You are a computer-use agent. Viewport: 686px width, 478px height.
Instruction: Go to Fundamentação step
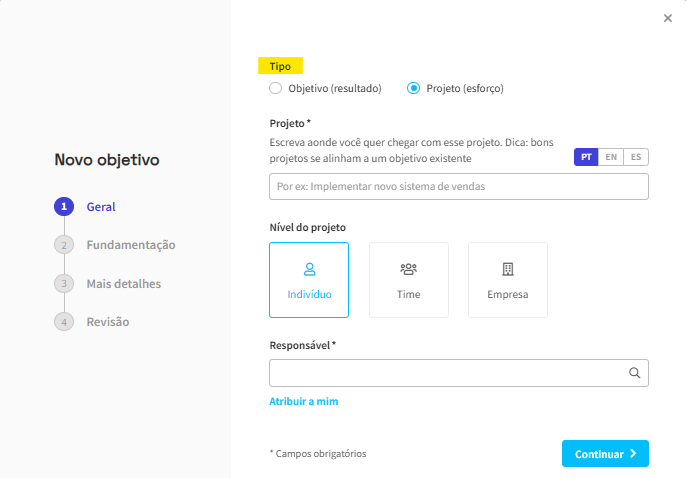(x=131, y=245)
